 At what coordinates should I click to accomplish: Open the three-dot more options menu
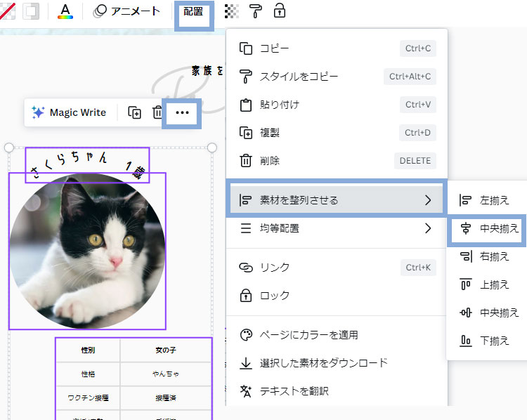[182, 112]
